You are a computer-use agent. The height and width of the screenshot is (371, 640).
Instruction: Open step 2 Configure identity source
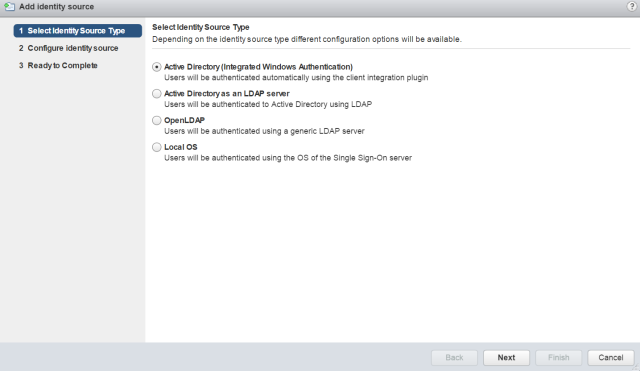coord(69,48)
